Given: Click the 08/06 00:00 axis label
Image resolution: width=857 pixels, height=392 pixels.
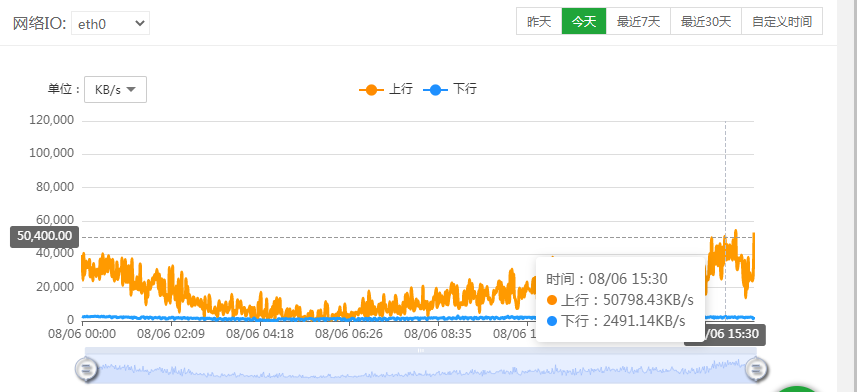Looking at the screenshot, I should [x=82, y=333].
